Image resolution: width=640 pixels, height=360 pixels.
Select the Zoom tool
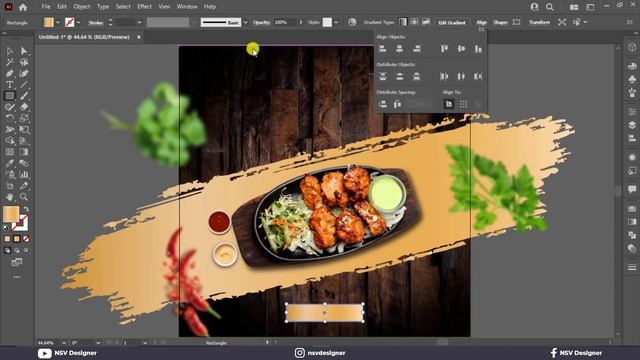tap(24, 197)
